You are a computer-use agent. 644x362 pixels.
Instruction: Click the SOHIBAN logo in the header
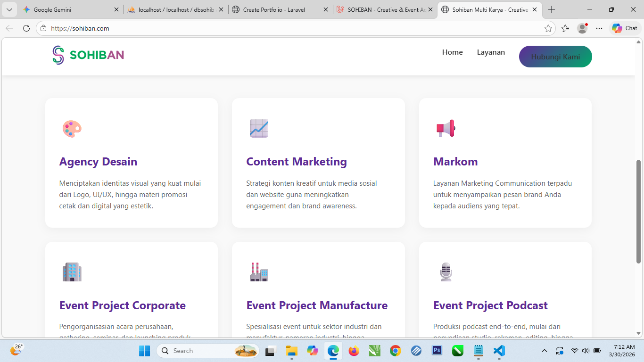(88, 55)
